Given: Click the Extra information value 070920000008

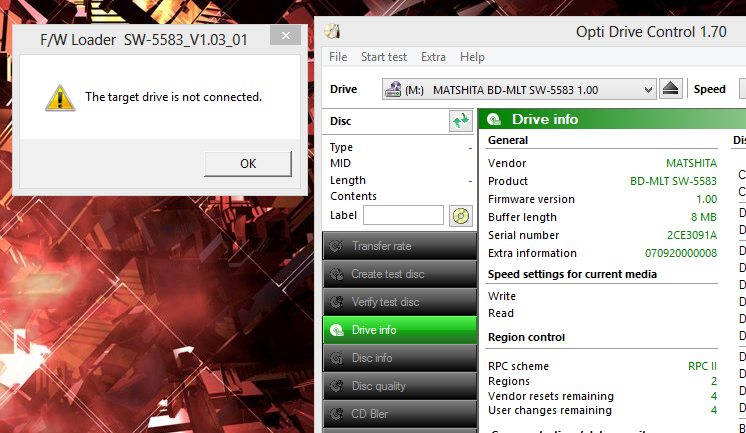Looking at the screenshot, I should [x=681, y=253].
